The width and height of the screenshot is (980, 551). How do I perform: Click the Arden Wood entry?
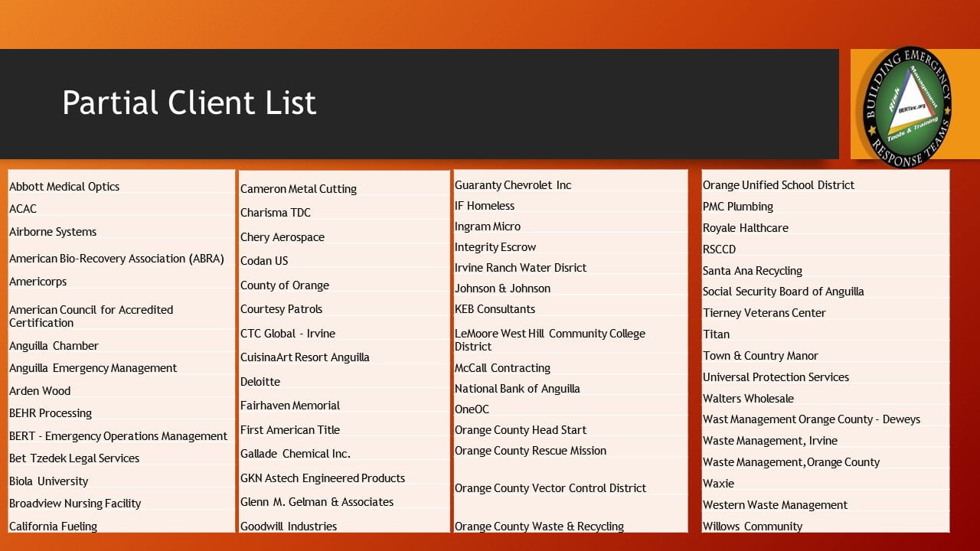tap(40, 391)
